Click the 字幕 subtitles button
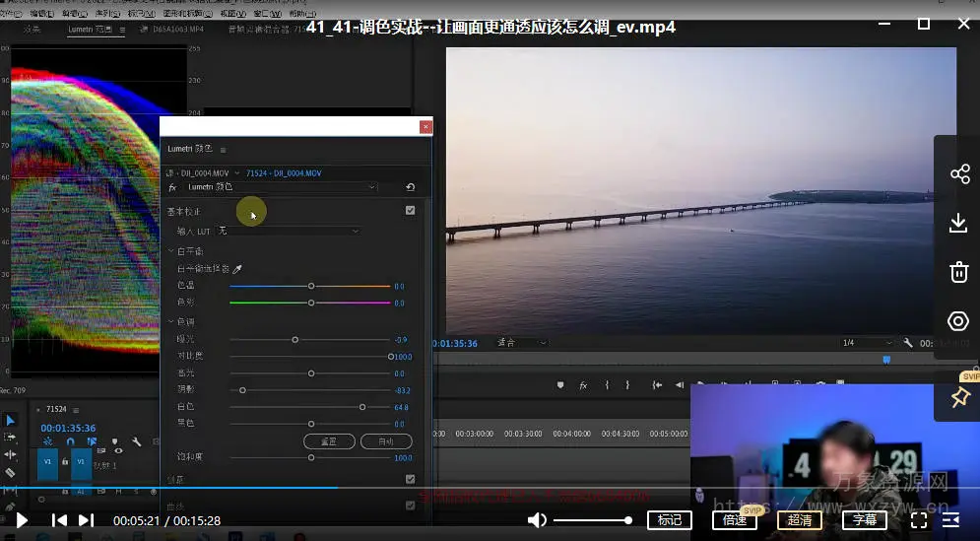This screenshot has width=980, height=541. (x=865, y=520)
